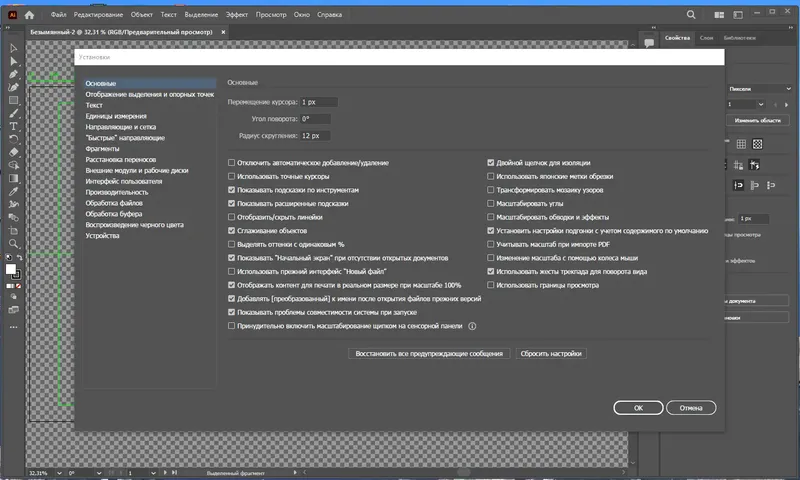Click the Illustrator home icon
This screenshot has height=480, width=800.
coord(30,15)
